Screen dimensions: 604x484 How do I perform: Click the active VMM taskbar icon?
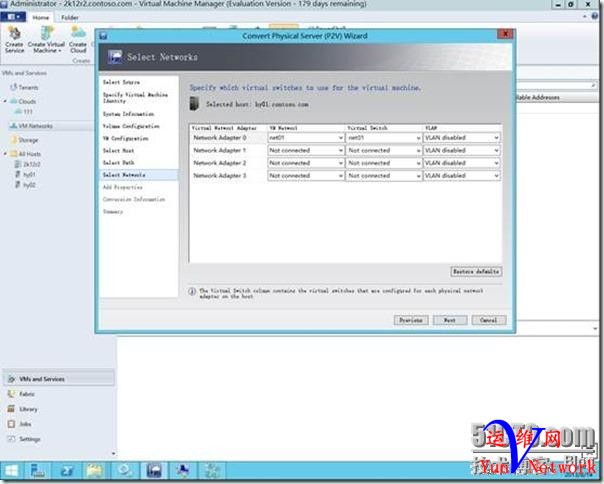(x=154, y=471)
